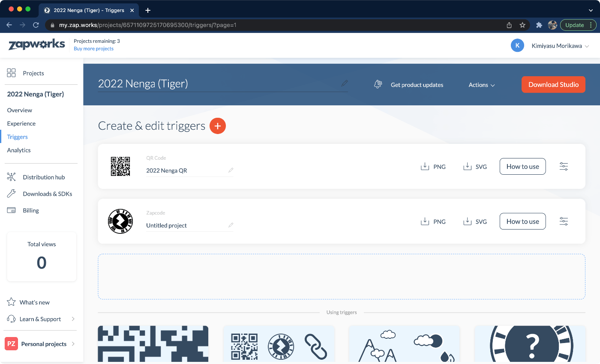Click the 2022 Nenga QR name field
This screenshot has height=364, width=600.
[x=189, y=170]
